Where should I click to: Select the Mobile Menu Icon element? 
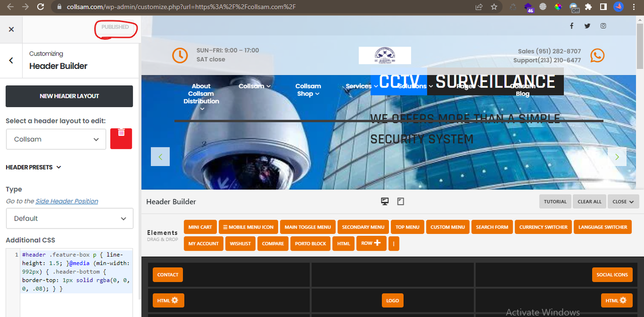coord(249,227)
